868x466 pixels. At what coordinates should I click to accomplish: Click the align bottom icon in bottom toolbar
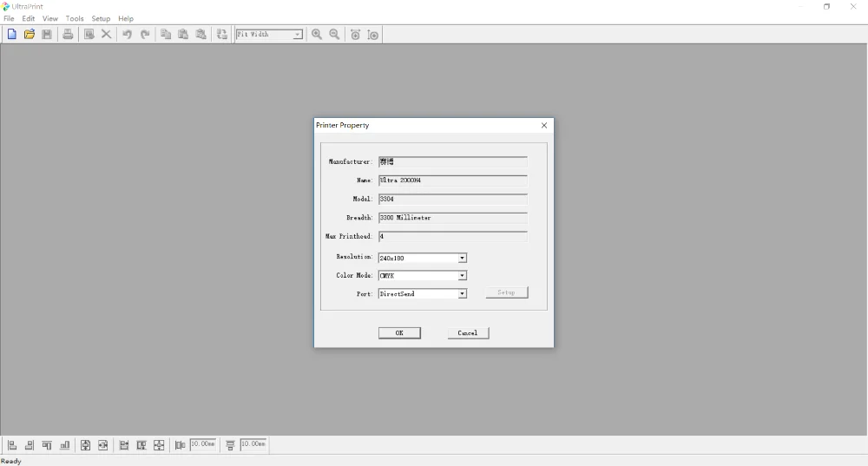(65, 445)
